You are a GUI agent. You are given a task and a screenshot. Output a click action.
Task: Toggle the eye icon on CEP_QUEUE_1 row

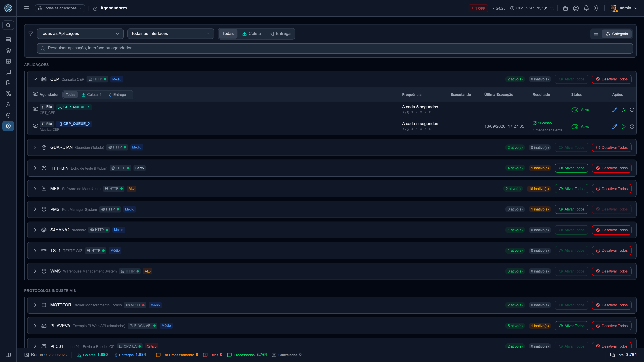[36, 109]
